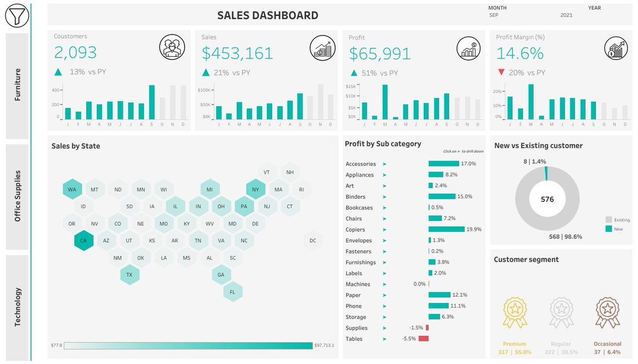The height and width of the screenshot is (364, 638).
Task: Drill down Copiers arrow
Action: point(384,230)
